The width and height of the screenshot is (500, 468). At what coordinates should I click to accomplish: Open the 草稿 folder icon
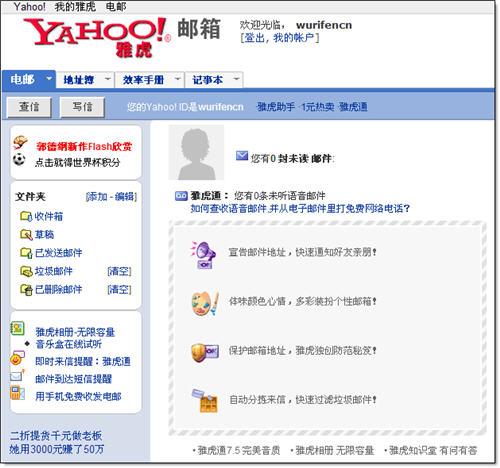(x=26, y=234)
